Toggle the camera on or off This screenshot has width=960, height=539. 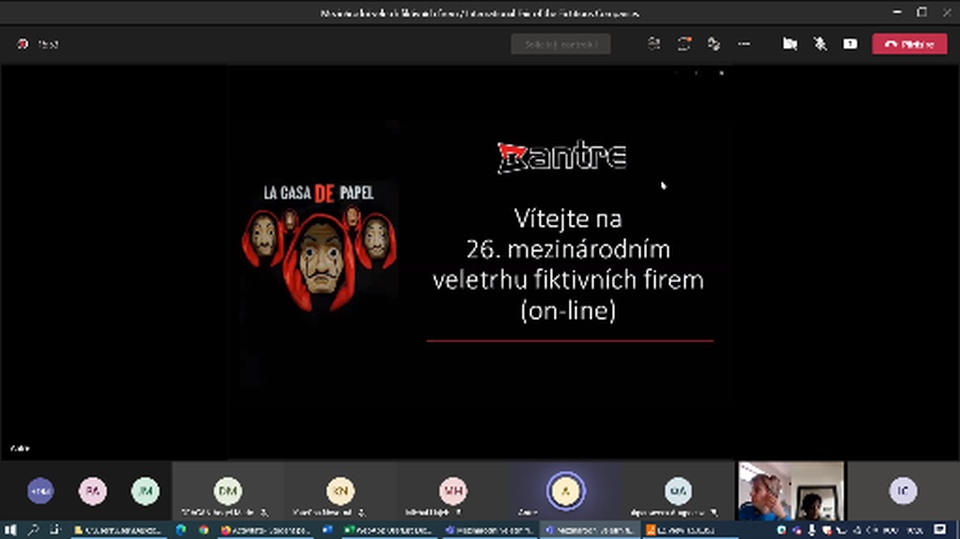coord(790,43)
